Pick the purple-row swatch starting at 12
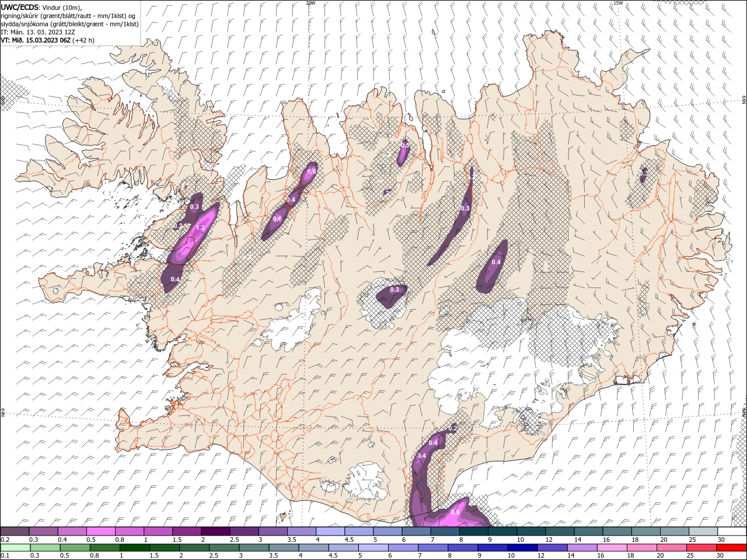The image size is (747, 560). point(560,531)
